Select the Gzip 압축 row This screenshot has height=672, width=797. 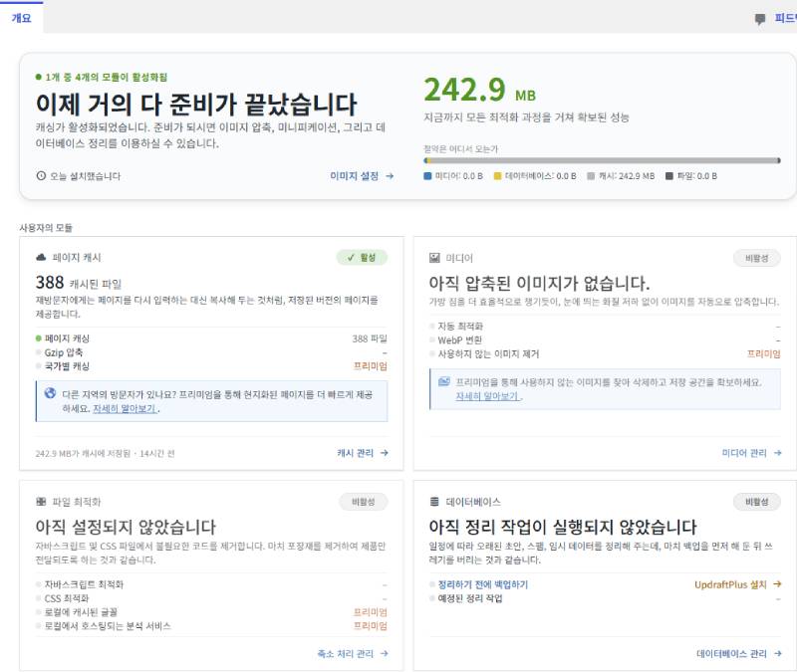(x=211, y=352)
